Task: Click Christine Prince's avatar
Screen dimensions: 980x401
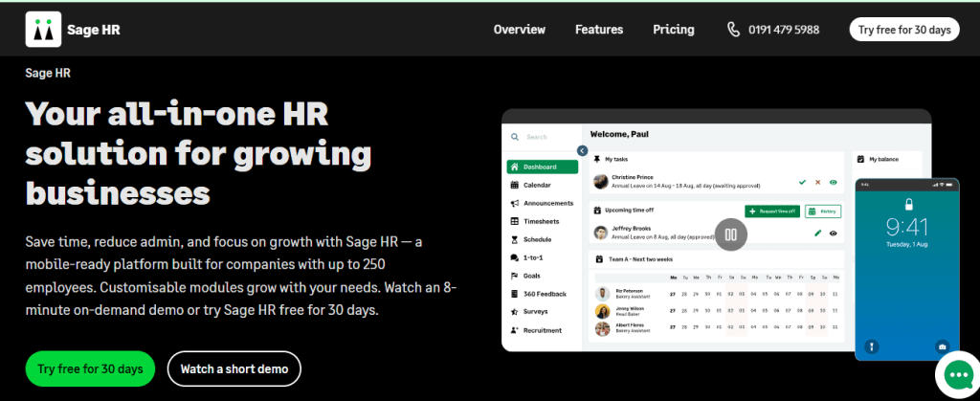Action: 601,182
